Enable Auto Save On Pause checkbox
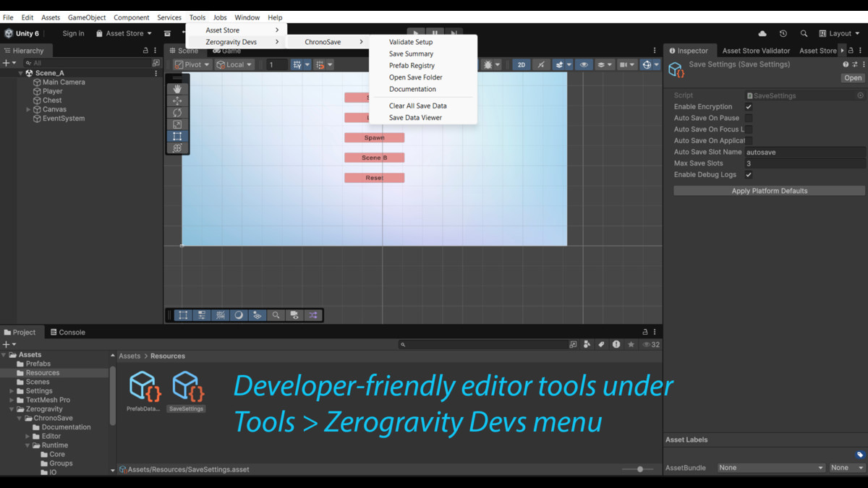 [x=749, y=118]
